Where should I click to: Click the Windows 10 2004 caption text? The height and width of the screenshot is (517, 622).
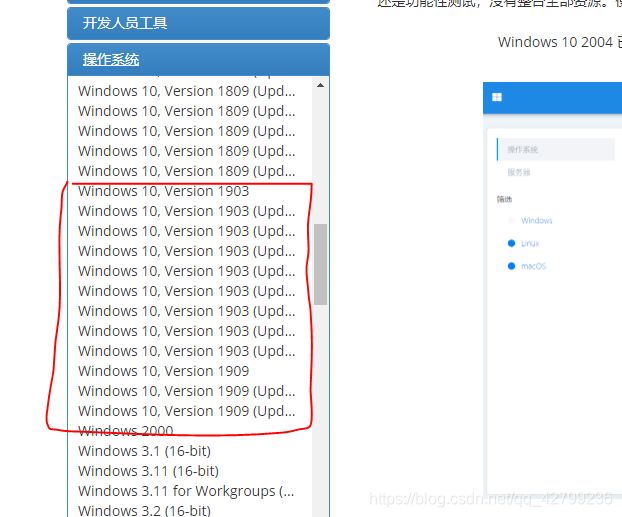click(560, 42)
